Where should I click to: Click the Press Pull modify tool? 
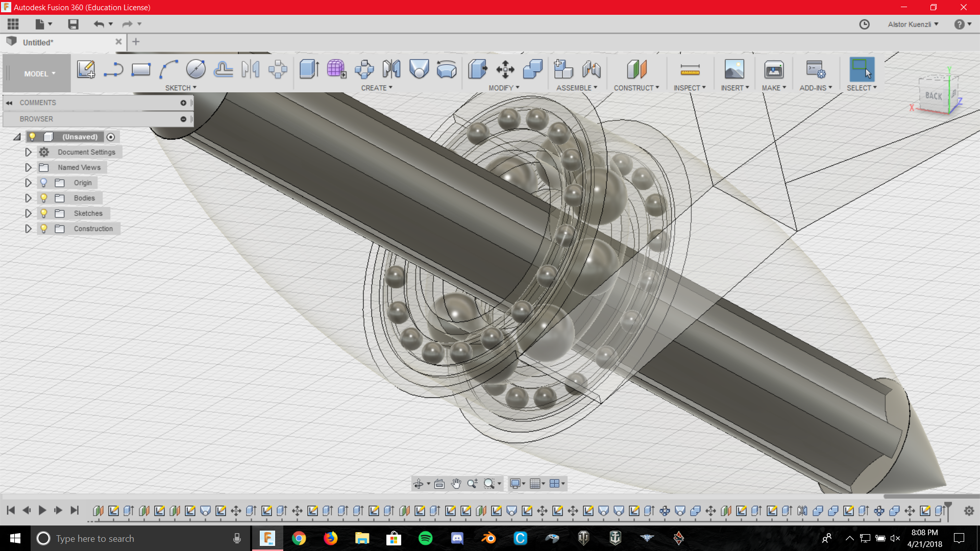point(478,69)
